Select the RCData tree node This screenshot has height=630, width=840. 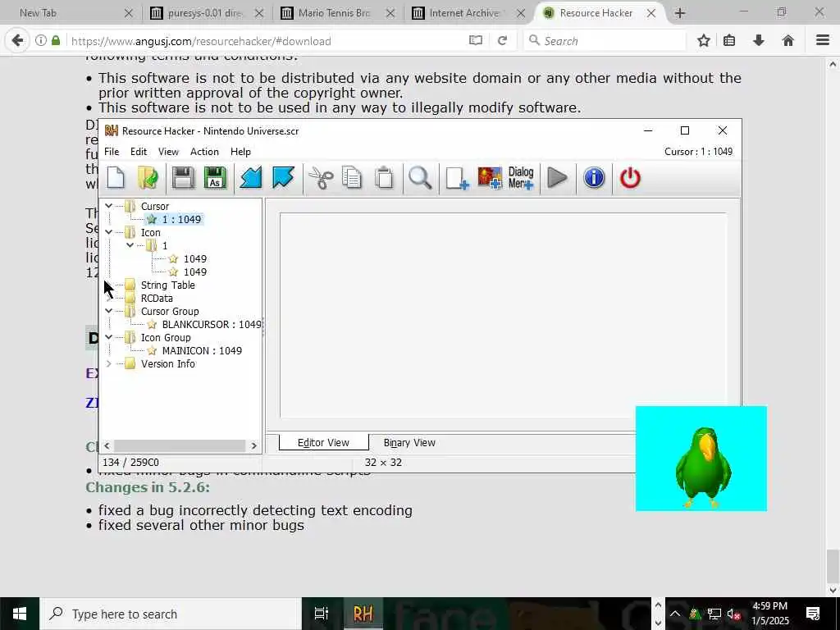click(157, 298)
